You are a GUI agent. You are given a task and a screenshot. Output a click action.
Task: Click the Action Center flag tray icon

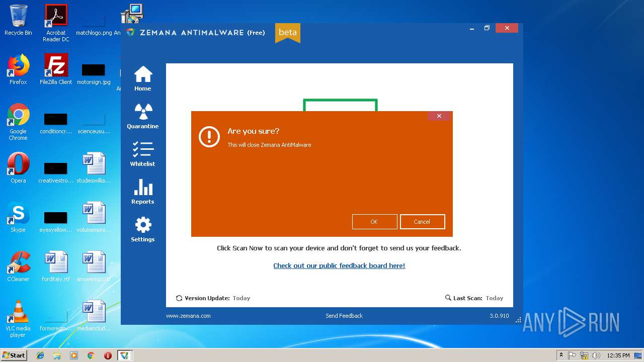pyautogui.click(x=572, y=355)
